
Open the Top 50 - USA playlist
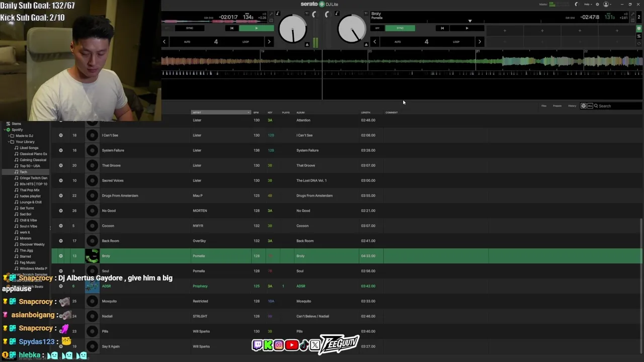point(30,166)
